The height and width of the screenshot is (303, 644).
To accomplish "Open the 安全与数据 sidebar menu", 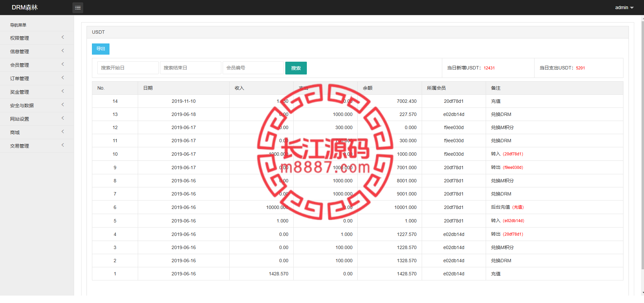I will (37, 105).
